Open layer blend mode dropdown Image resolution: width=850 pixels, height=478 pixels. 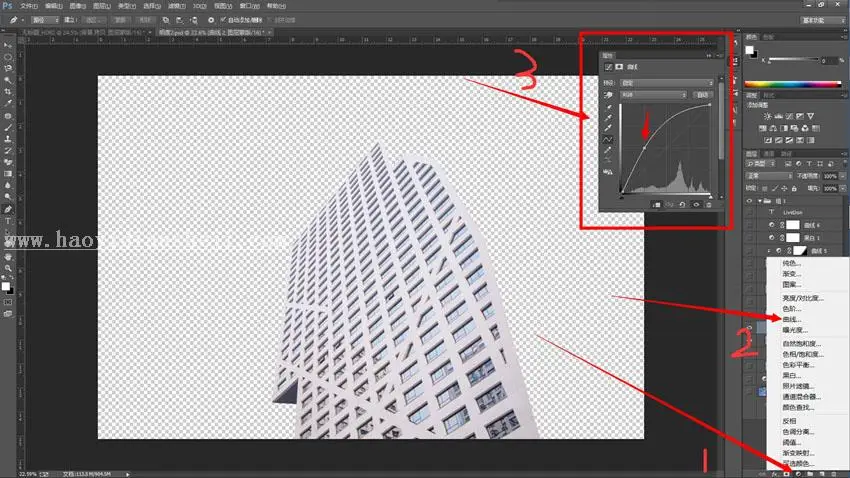tap(769, 176)
